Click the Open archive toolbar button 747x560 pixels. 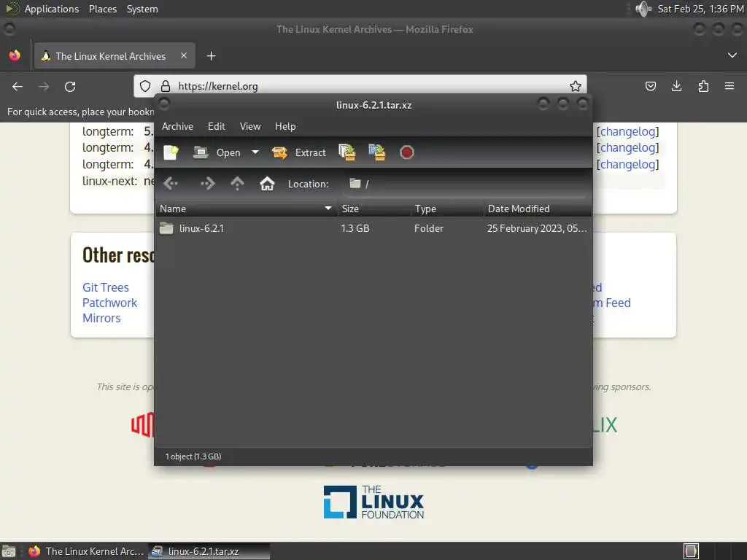[217, 152]
